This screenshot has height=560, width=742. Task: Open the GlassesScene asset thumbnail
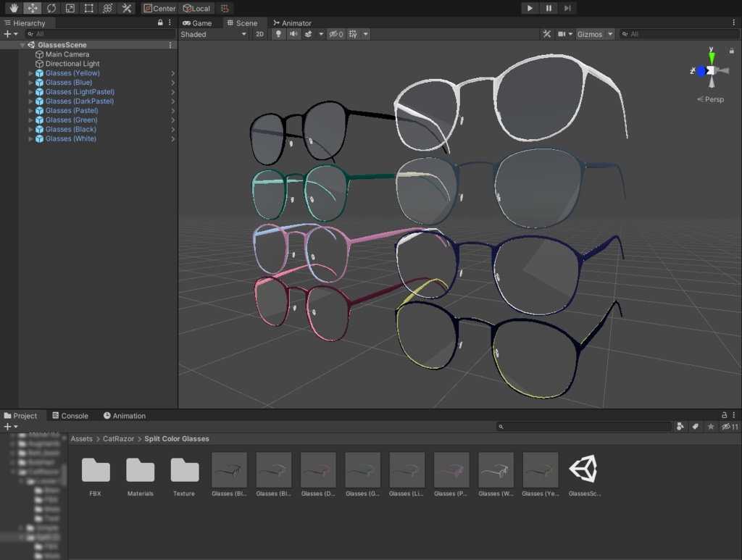coord(584,469)
